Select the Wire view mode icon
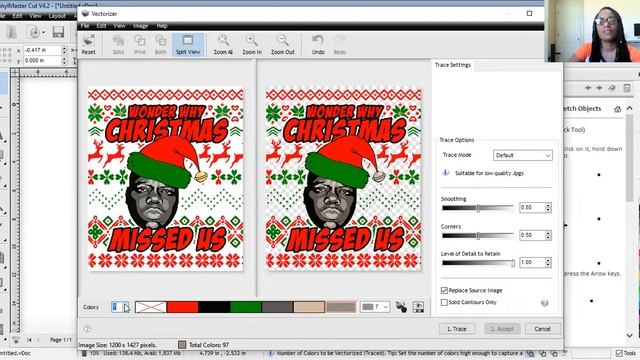The image size is (640, 360). click(x=140, y=45)
